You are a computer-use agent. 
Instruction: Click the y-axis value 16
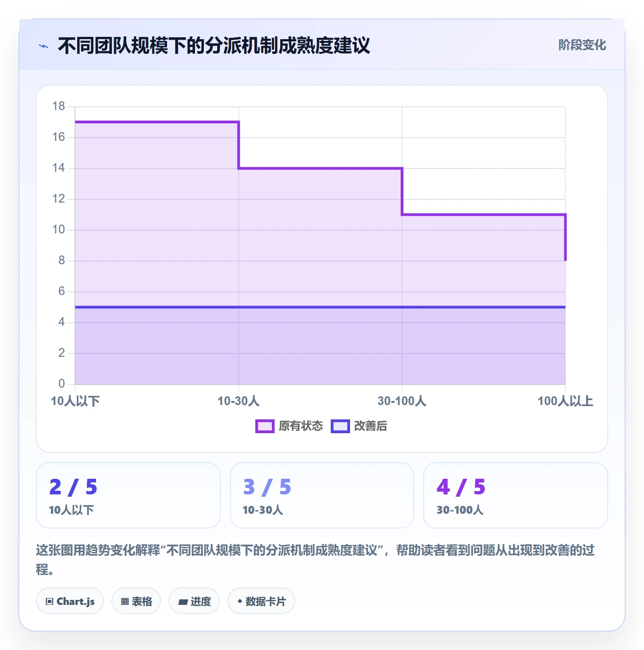(x=59, y=137)
